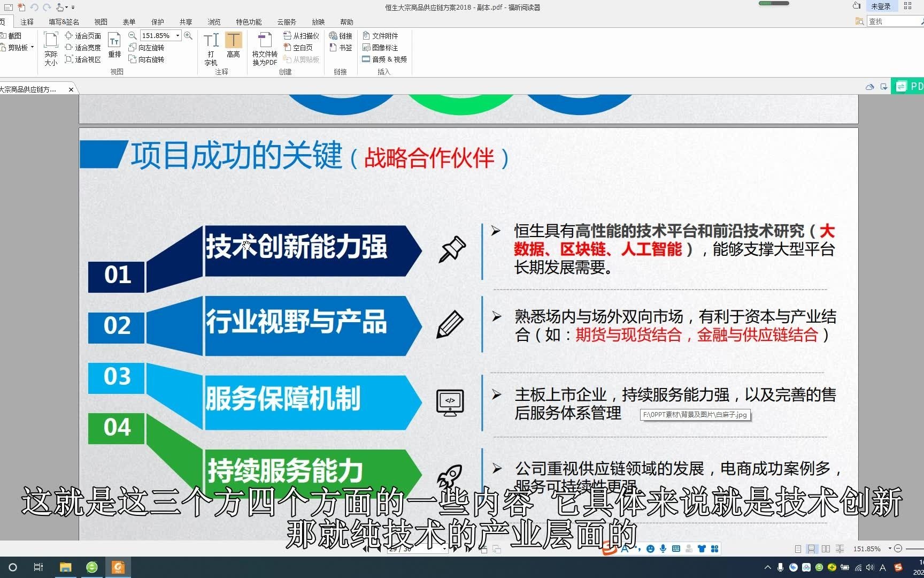Rotate the page with 向右旋转
The height and width of the screenshot is (578, 924).
[147, 59]
